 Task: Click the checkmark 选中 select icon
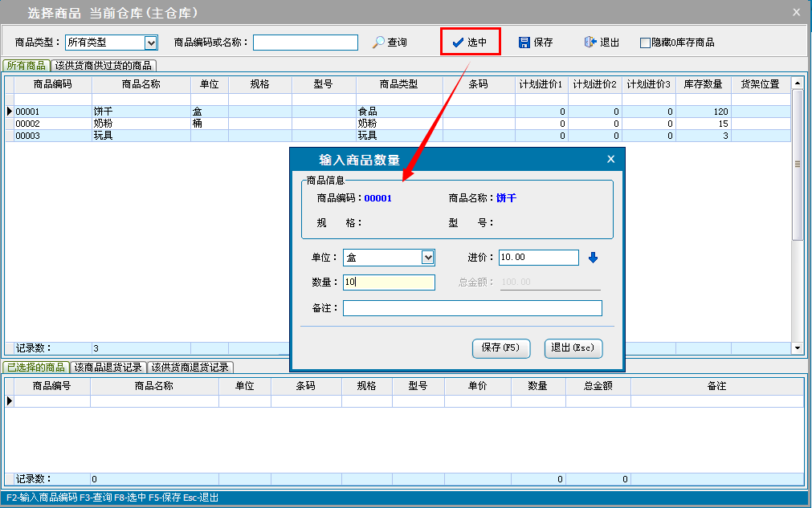click(x=458, y=43)
